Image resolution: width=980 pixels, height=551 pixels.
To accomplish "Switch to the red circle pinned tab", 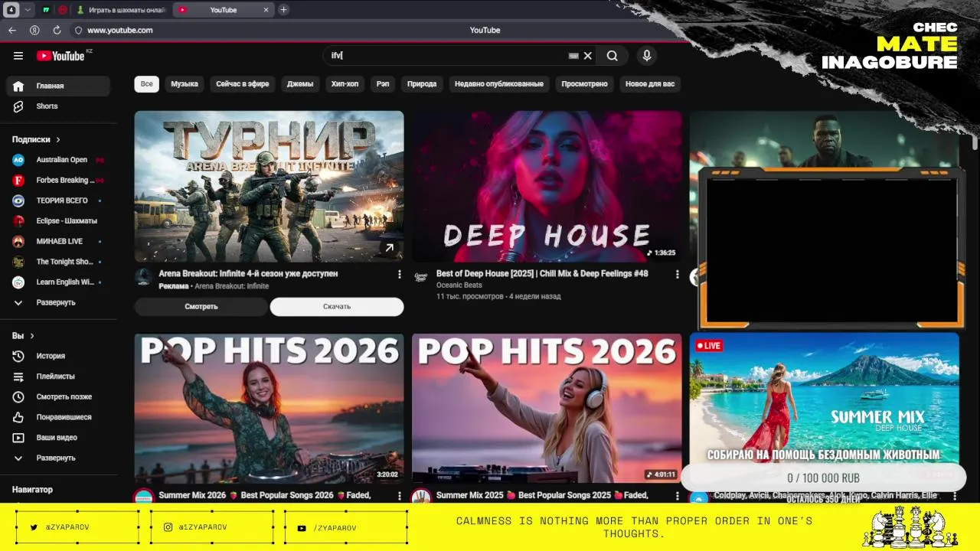I will click(x=62, y=10).
